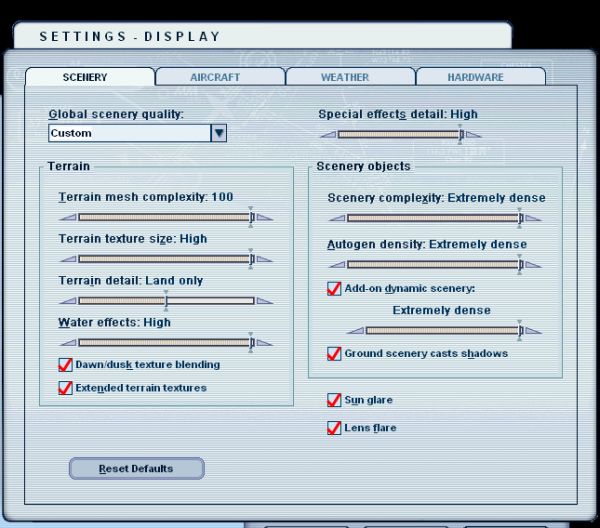The width and height of the screenshot is (600, 528).
Task: Toggle Dawn/dusk texture blending checkbox
Action: coord(65,365)
